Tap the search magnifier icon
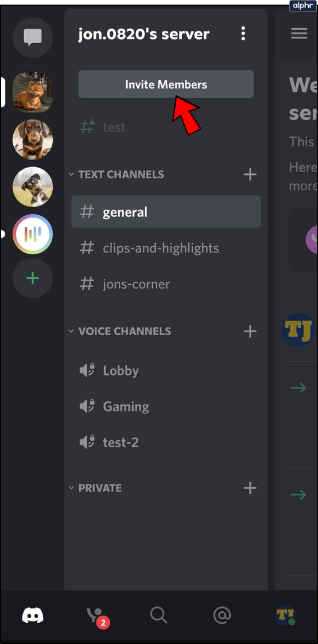Viewport: 318px width, 644px height. 158,615
